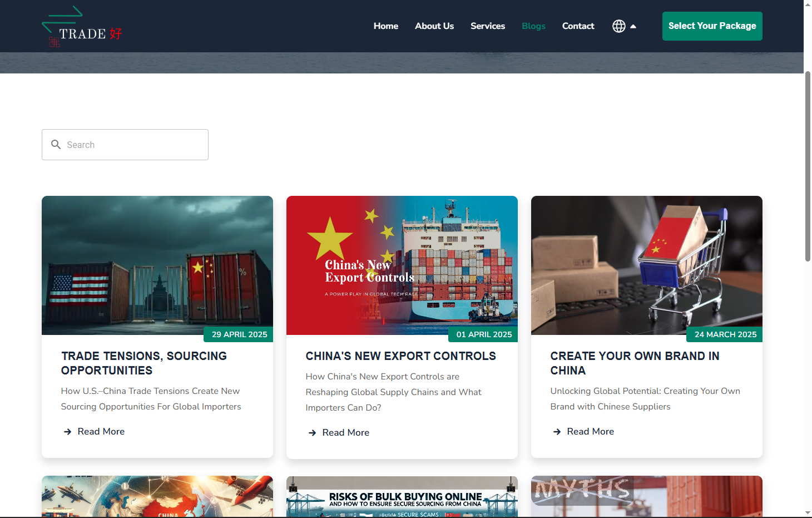The image size is (812, 518).
Task: Click the arrow icon beside Read More under Trade Tensions
Action: [67, 432]
